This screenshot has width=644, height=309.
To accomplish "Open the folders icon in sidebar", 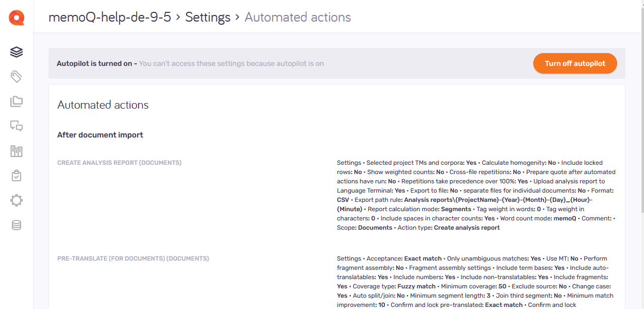I will (16, 101).
